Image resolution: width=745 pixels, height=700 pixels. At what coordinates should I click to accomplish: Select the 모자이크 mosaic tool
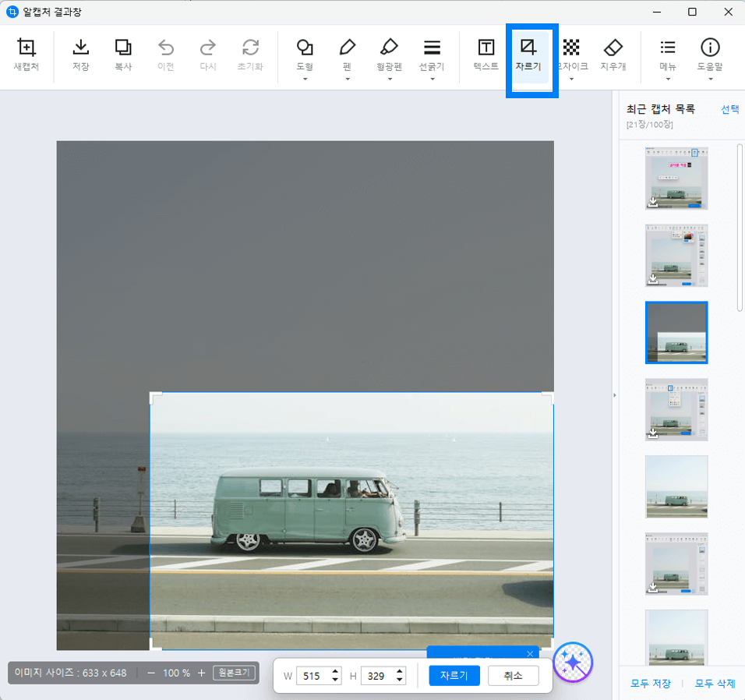(x=571, y=55)
